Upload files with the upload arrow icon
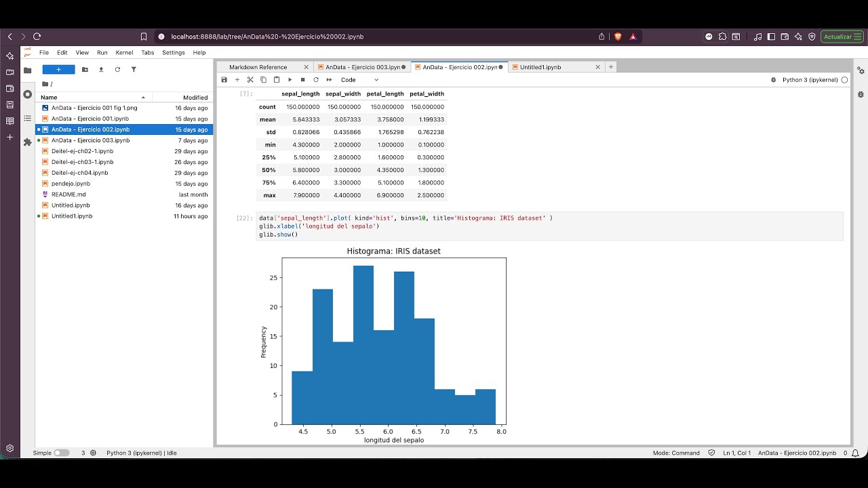The image size is (868, 488). click(x=101, y=69)
